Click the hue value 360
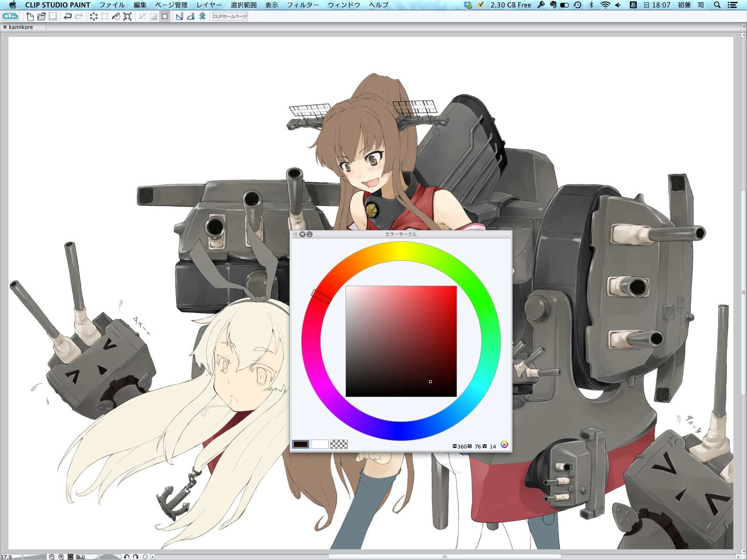747x560 pixels. click(x=462, y=447)
